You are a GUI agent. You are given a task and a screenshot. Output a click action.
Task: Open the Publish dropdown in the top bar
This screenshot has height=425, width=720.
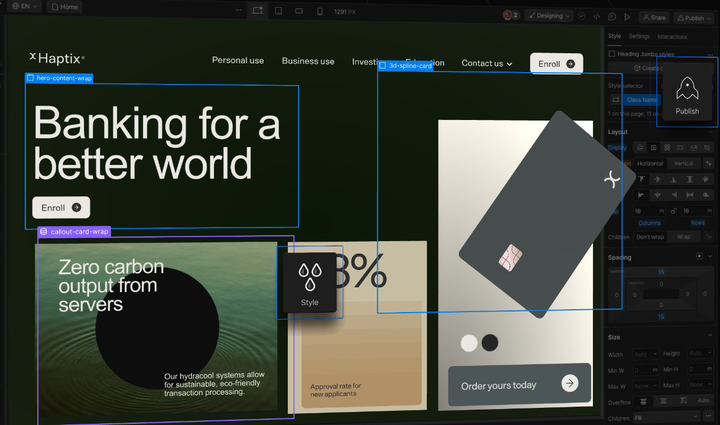coord(694,18)
